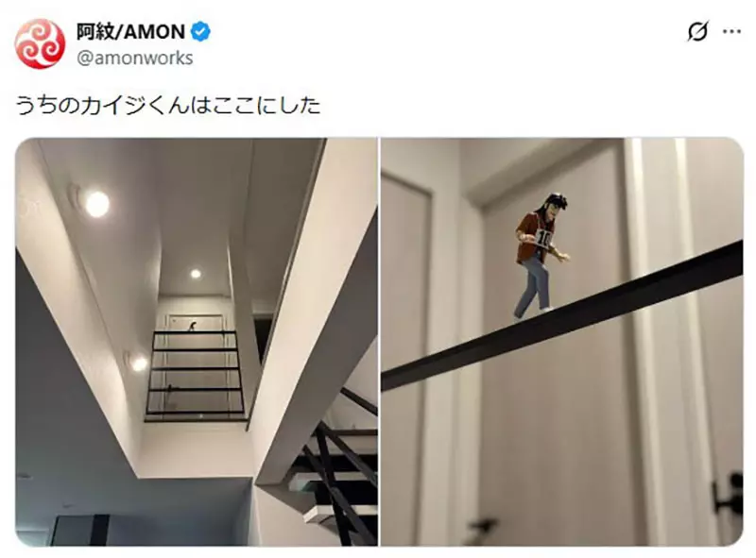Click the black beam in right photo

562,315
